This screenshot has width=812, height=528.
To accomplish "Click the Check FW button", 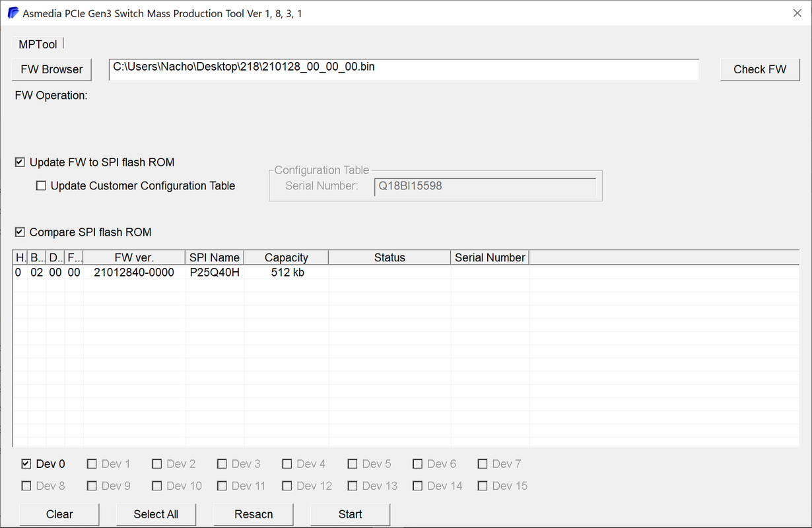I will coord(760,69).
